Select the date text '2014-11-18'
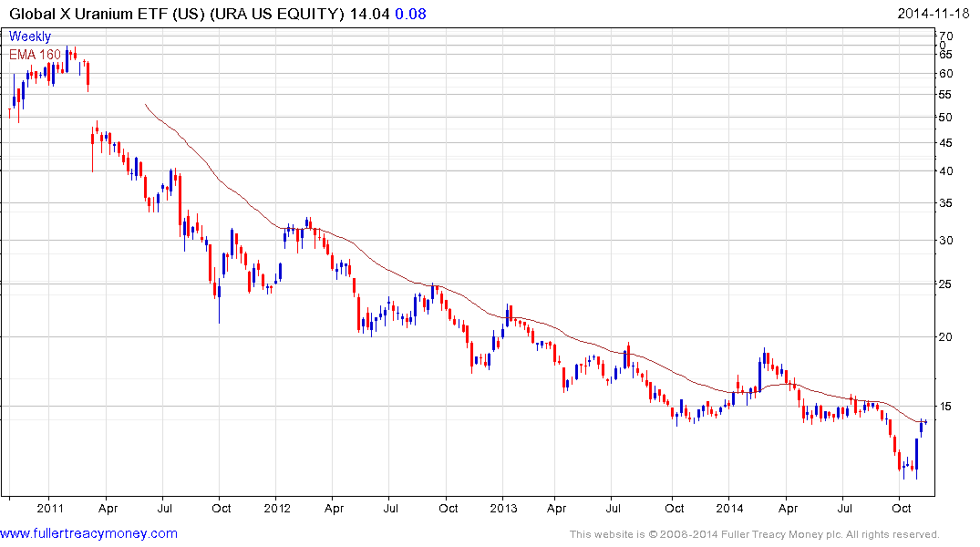This screenshot has height=547, width=980. click(934, 14)
